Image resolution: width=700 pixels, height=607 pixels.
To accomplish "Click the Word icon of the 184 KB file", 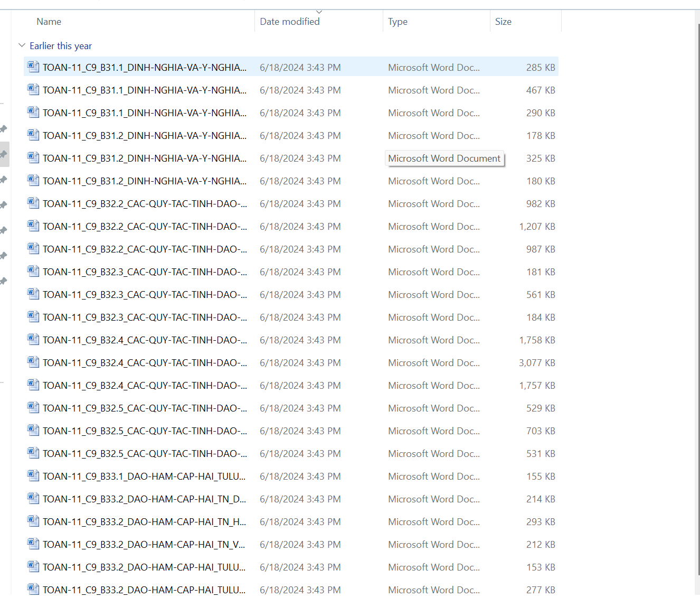I will [33, 317].
